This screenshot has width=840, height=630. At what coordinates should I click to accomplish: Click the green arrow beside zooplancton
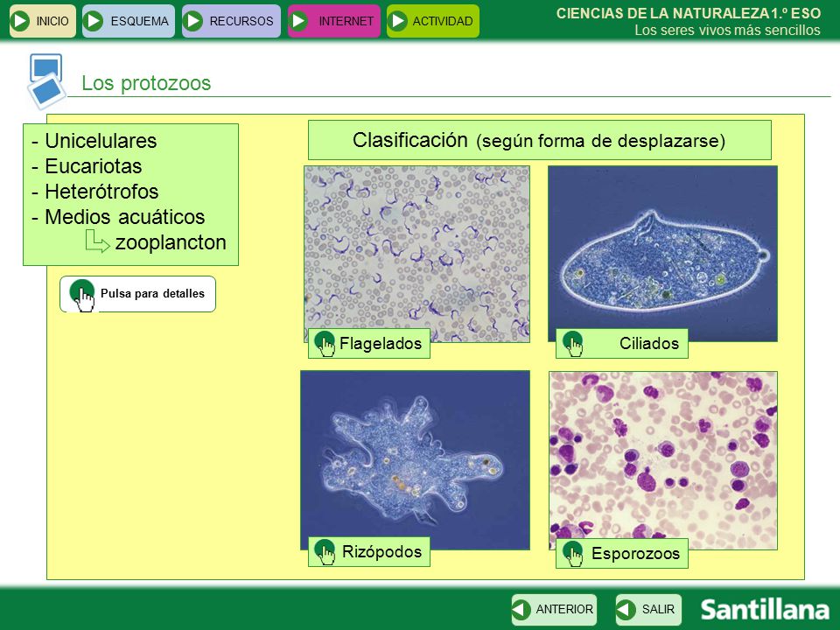coord(97,241)
